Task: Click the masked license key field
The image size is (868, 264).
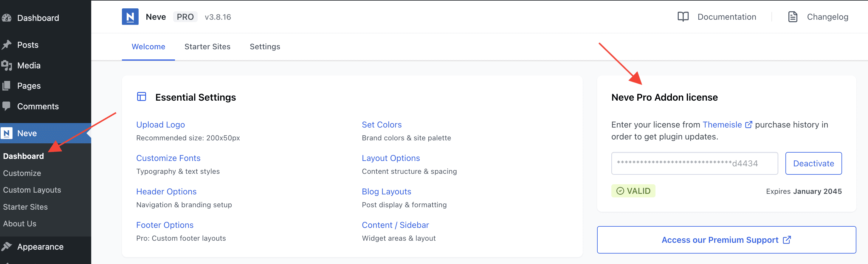Action: 694,163
